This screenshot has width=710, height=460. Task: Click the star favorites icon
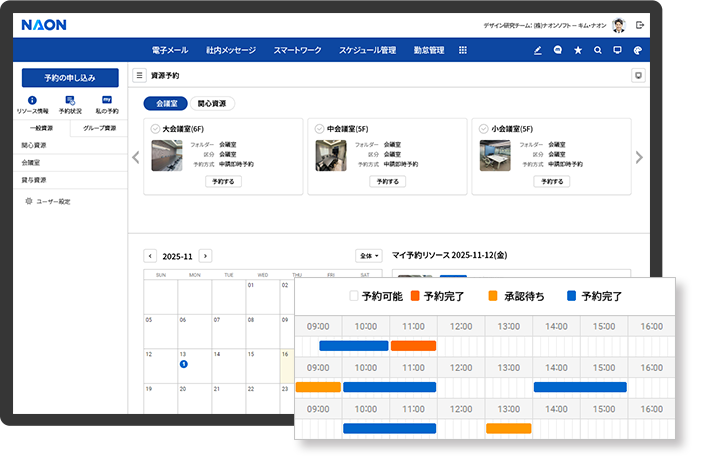[x=578, y=50]
